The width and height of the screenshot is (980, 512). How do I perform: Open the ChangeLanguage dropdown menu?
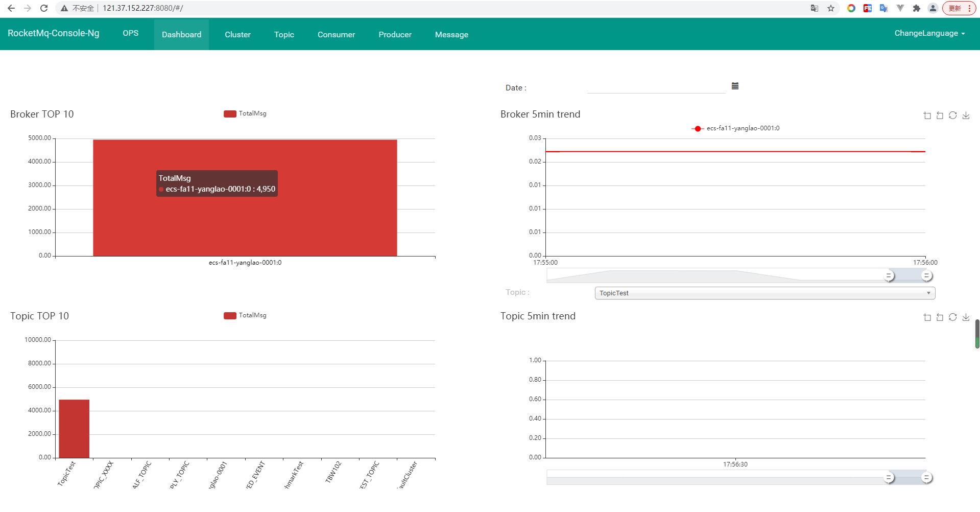929,33
